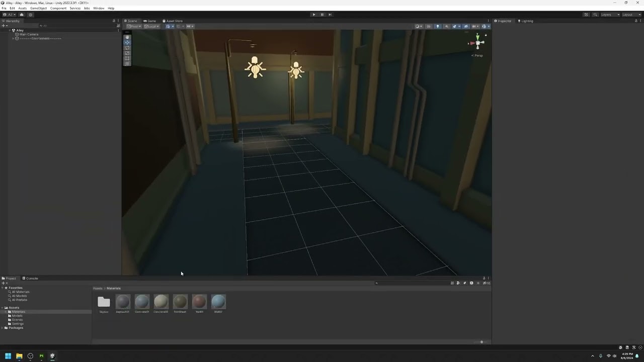644x362 pixels.
Task: Select All Materials under Favorites
Action: tap(21, 292)
